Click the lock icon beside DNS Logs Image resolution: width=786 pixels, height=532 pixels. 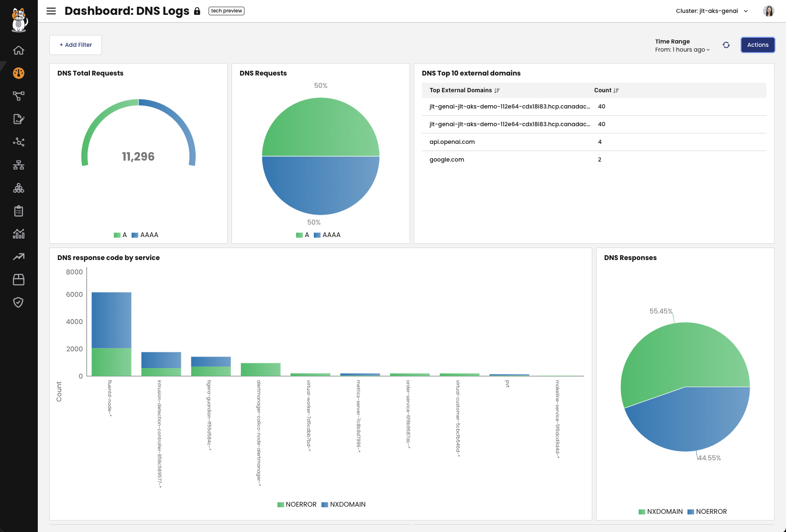coord(197,11)
